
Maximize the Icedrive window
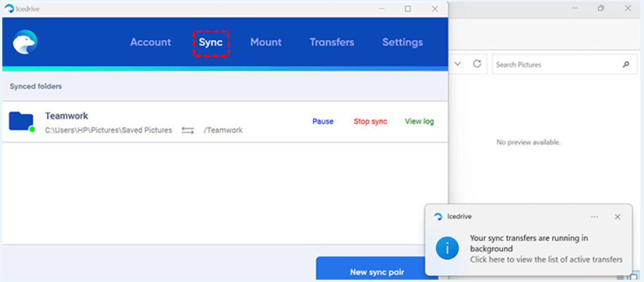point(407,8)
